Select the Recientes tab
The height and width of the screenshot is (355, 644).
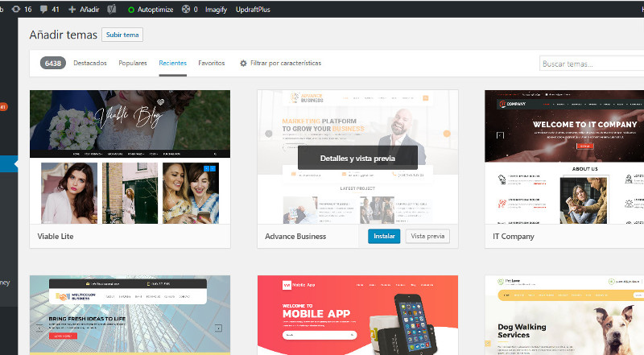tap(172, 63)
